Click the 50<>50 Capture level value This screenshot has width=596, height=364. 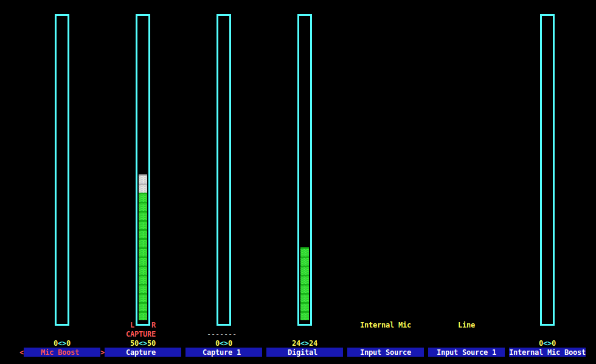pos(143,343)
